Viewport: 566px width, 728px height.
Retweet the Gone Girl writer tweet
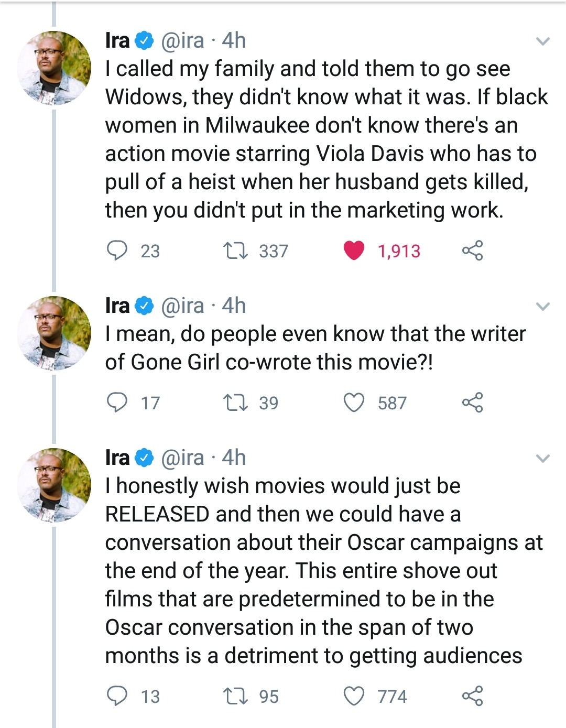[235, 403]
